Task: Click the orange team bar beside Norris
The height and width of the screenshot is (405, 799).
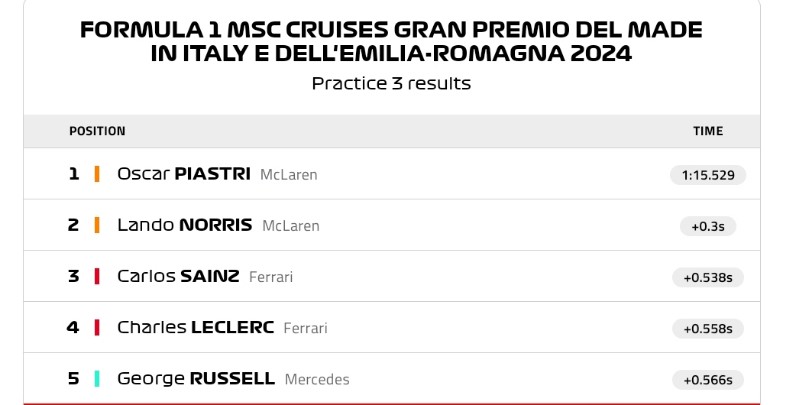Action: coord(97,225)
